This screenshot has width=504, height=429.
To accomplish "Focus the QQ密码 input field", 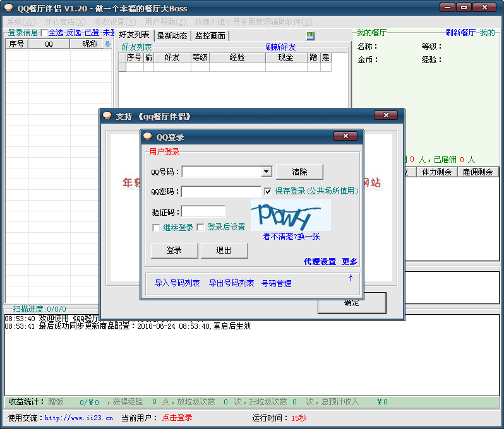I will 221,191.
